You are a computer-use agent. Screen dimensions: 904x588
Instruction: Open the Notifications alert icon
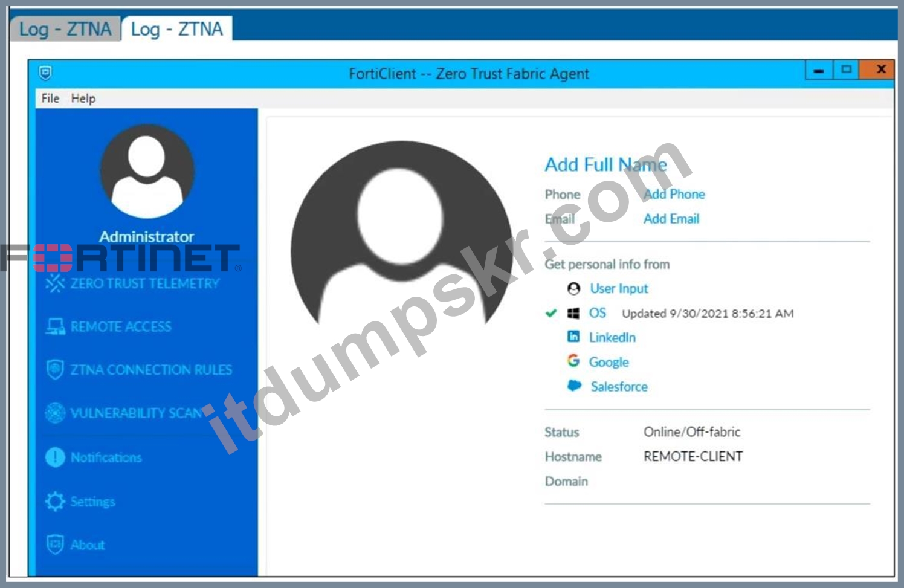click(x=55, y=457)
